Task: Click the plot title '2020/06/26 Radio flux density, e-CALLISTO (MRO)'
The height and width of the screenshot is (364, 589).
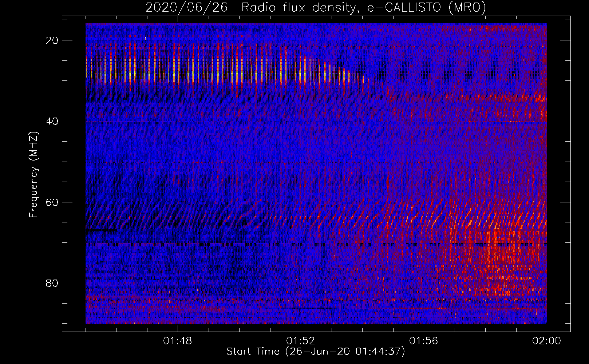Action: tap(316, 7)
